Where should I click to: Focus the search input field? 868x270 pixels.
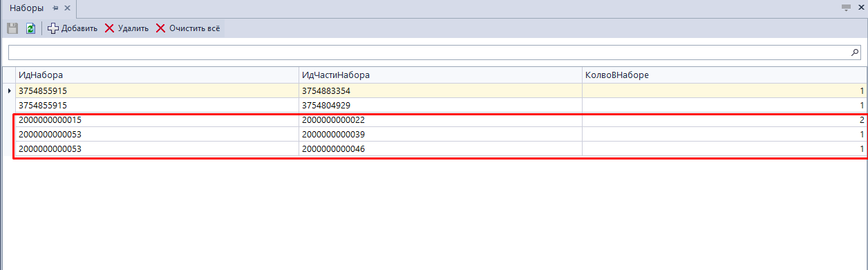428,52
